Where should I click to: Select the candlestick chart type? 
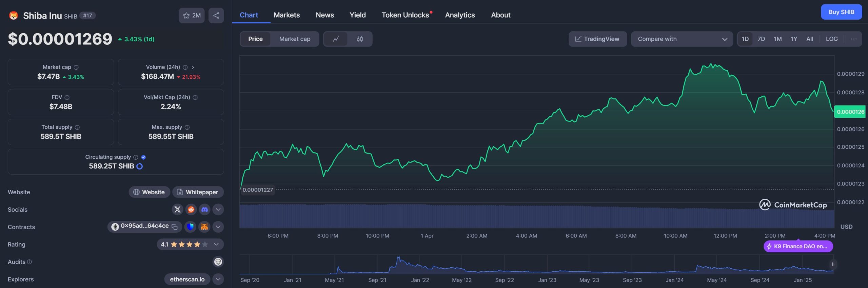coord(360,39)
